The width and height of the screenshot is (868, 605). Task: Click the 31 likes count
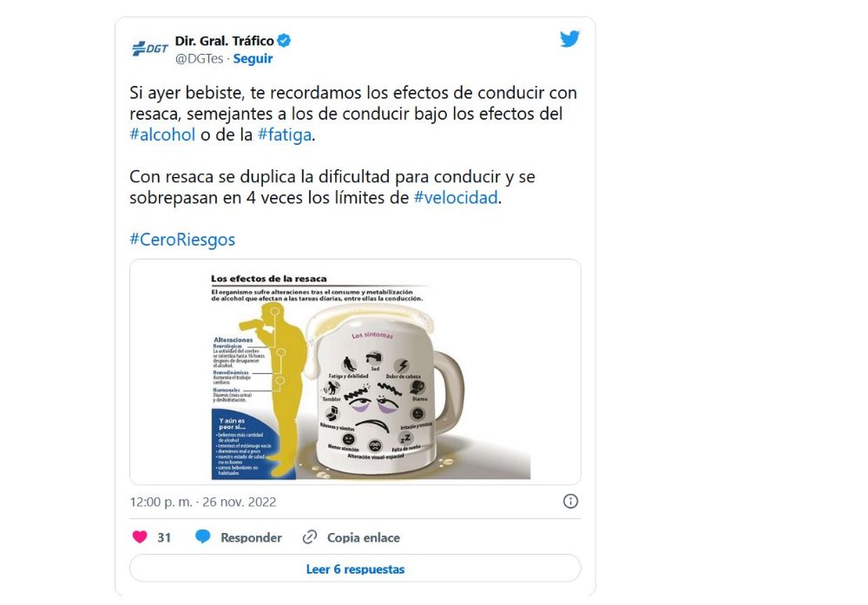coord(164,537)
